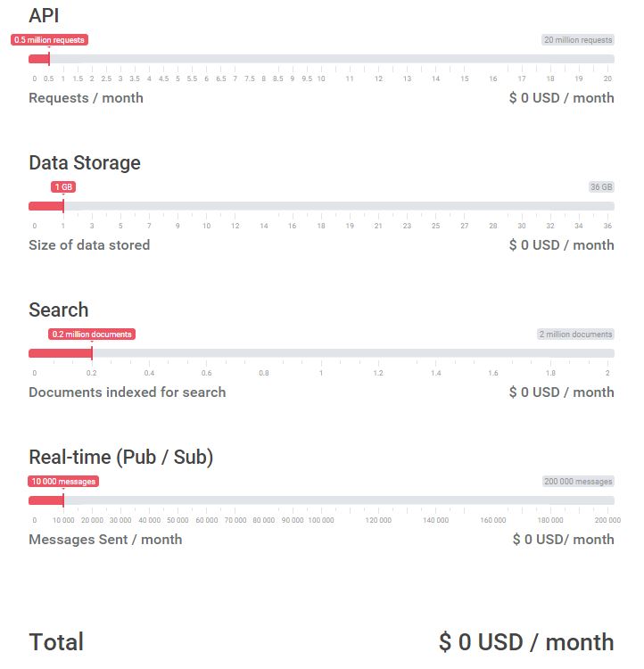Set the API slider to the 5 tick
The image size is (644, 669).
tap(178, 59)
